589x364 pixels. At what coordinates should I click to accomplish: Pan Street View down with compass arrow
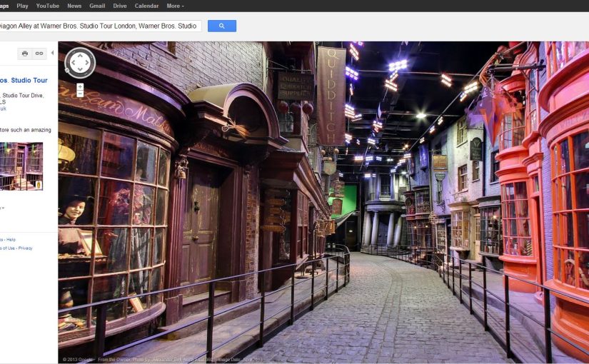coord(80,70)
